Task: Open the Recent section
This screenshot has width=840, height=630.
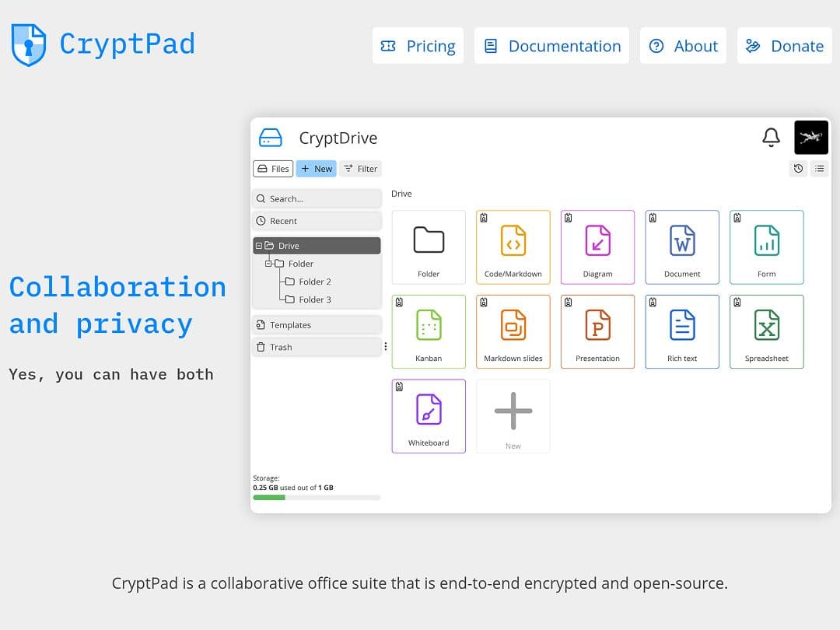Action: tap(317, 221)
